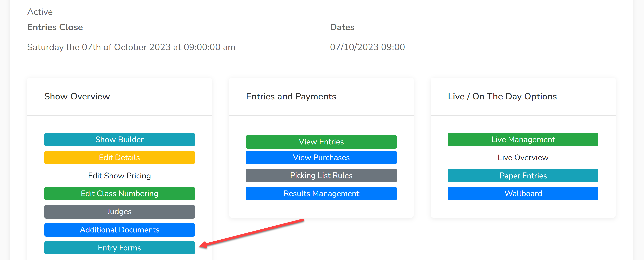Image resolution: width=644 pixels, height=260 pixels.
Task: Select the Dates label
Action: click(x=342, y=27)
